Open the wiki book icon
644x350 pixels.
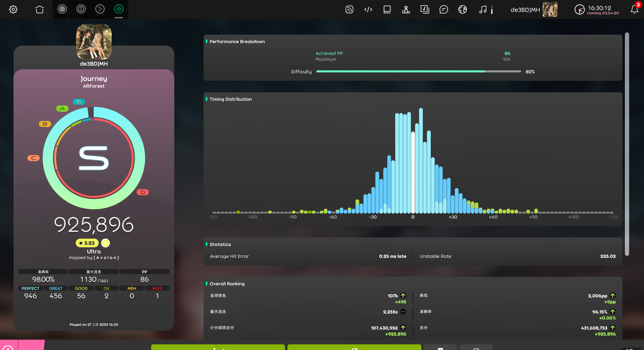(x=387, y=10)
